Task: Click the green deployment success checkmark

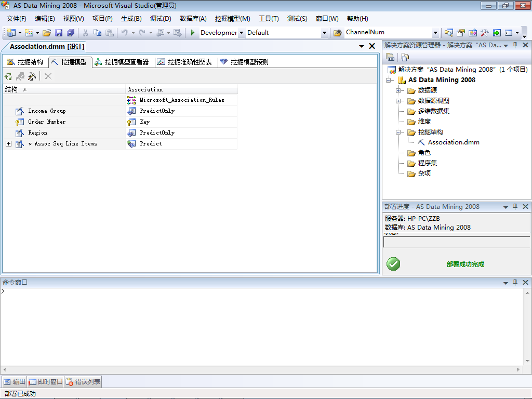Action: [x=393, y=264]
